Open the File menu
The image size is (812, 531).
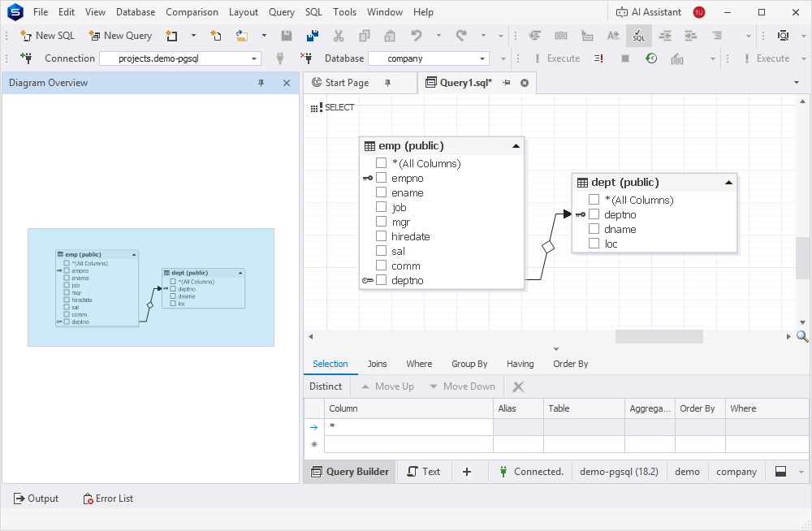[41, 12]
